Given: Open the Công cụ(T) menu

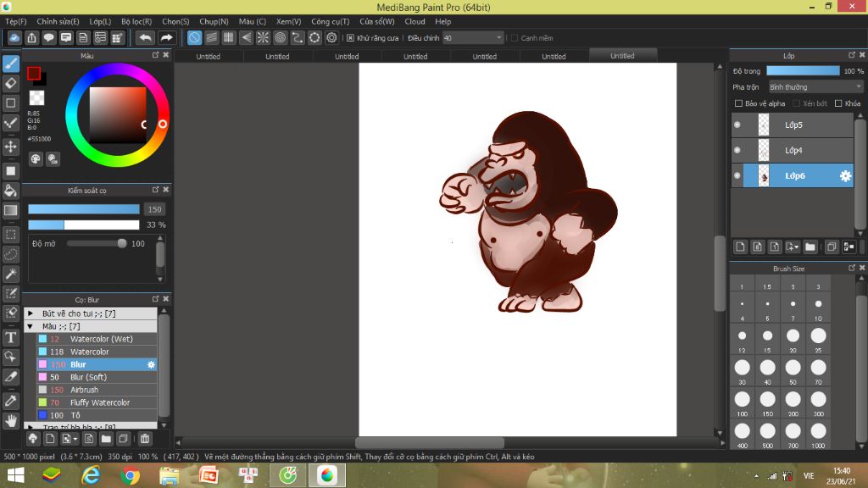Looking at the screenshot, I should pos(331,21).
